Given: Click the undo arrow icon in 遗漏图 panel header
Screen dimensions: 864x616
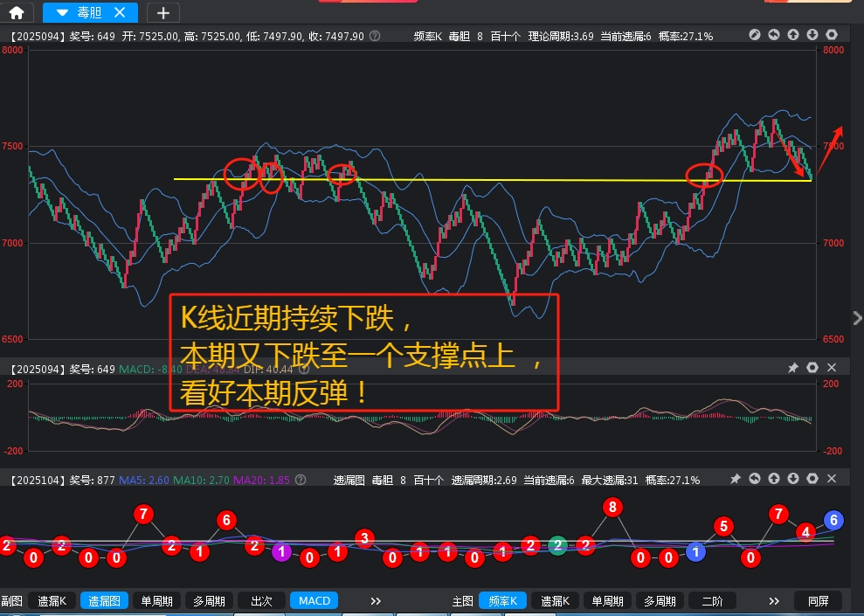Looking at the screenshot, I should point(755,479).
